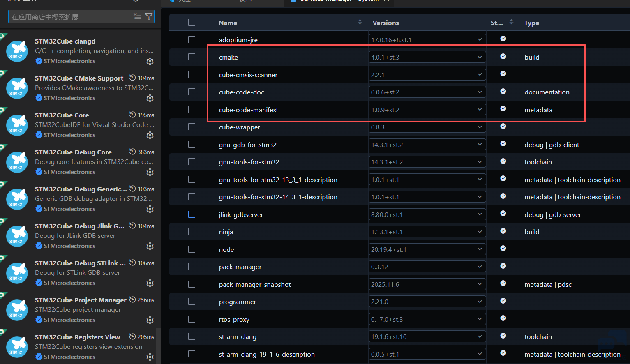Click the STM32Cube Debug Core butterfly logo
Viewport: 630px width, 364px height.
(x=17, y=162)
